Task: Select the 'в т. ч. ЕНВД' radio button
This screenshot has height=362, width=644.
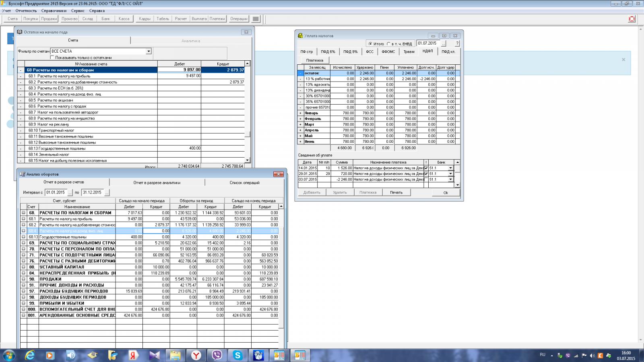Action: click(388, 44)
